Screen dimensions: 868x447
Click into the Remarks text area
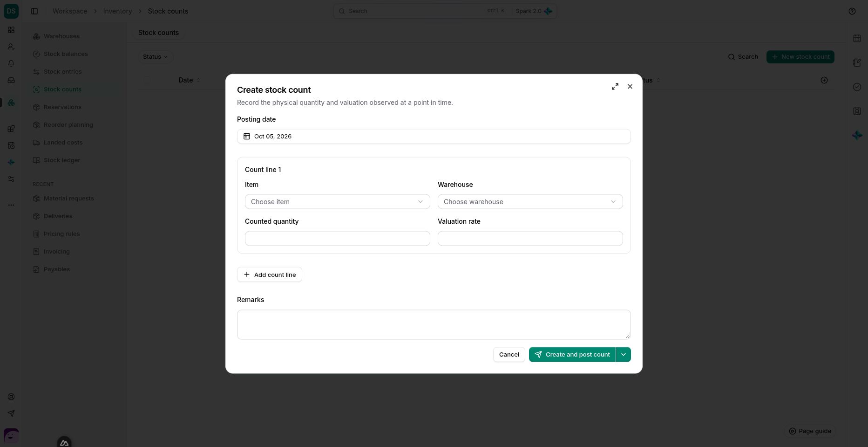434,324
